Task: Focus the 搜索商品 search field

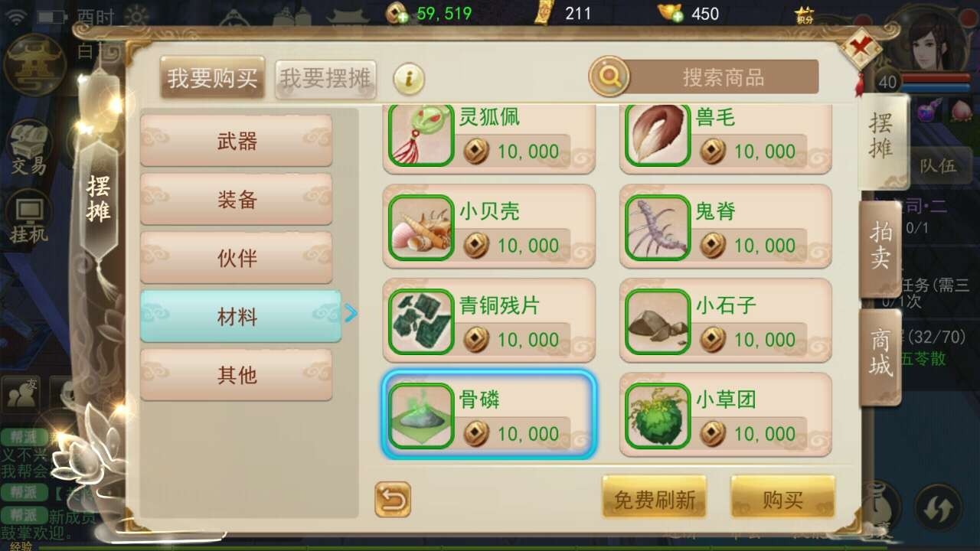Action: (723, 77)
